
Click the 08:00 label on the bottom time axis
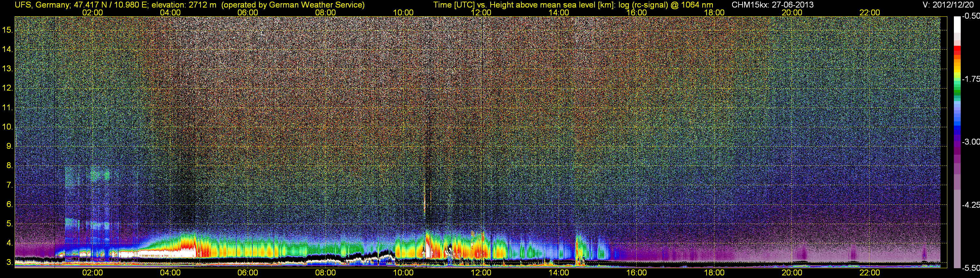coord(326,273)
